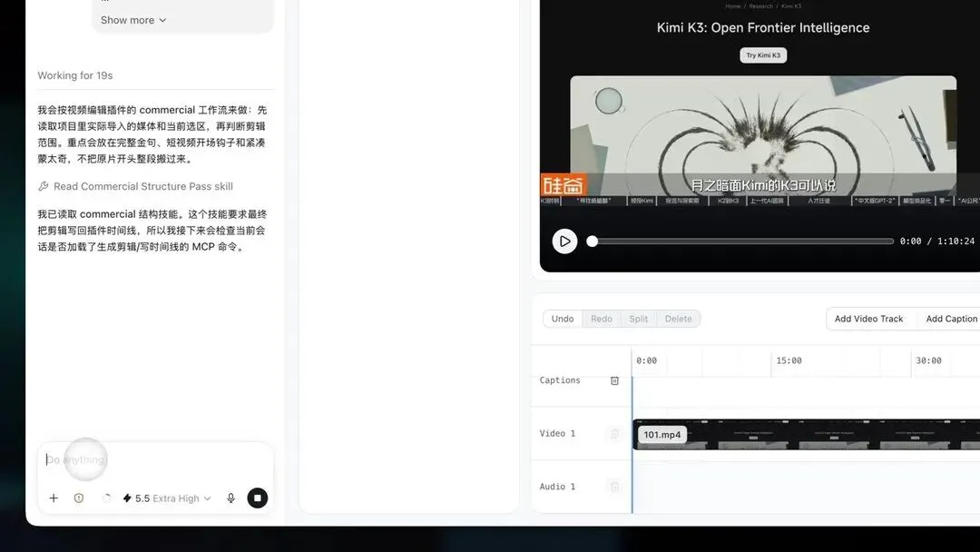Click the trash icon on Audio 1 track
The width and height of the screenshot is (980, 552).
[614, 487]
